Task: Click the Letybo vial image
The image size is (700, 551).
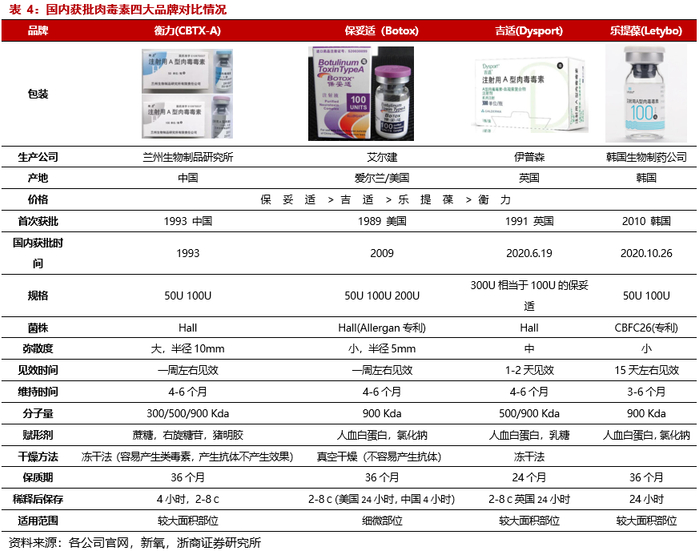Action: [x=646, y=93]
